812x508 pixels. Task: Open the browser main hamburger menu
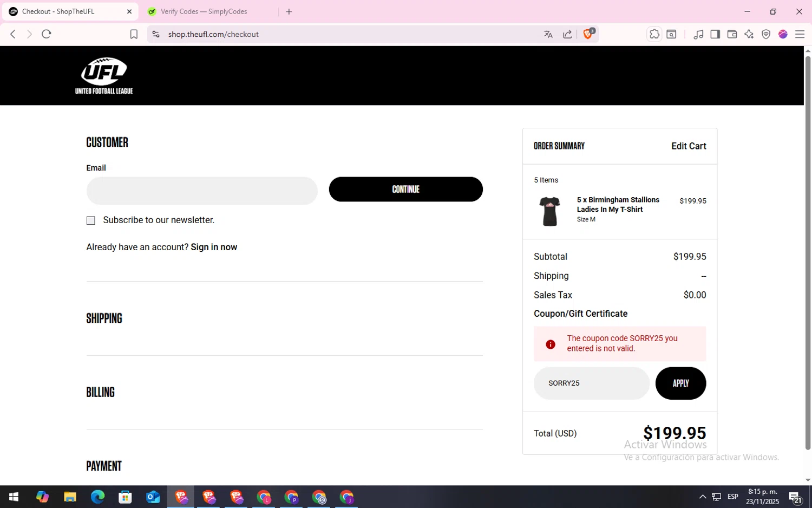(x=800, y=34)
